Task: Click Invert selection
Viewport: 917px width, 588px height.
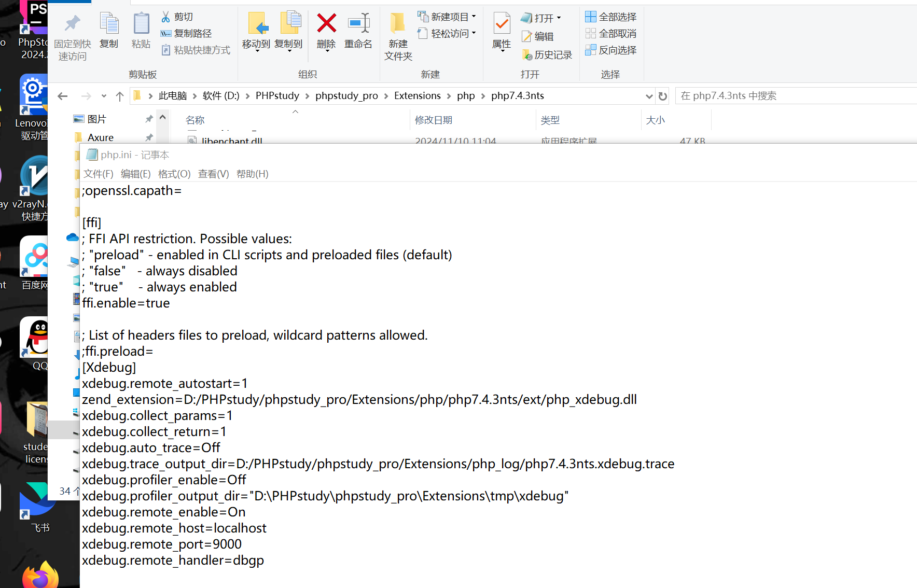Action: click(x=610, y=50)
